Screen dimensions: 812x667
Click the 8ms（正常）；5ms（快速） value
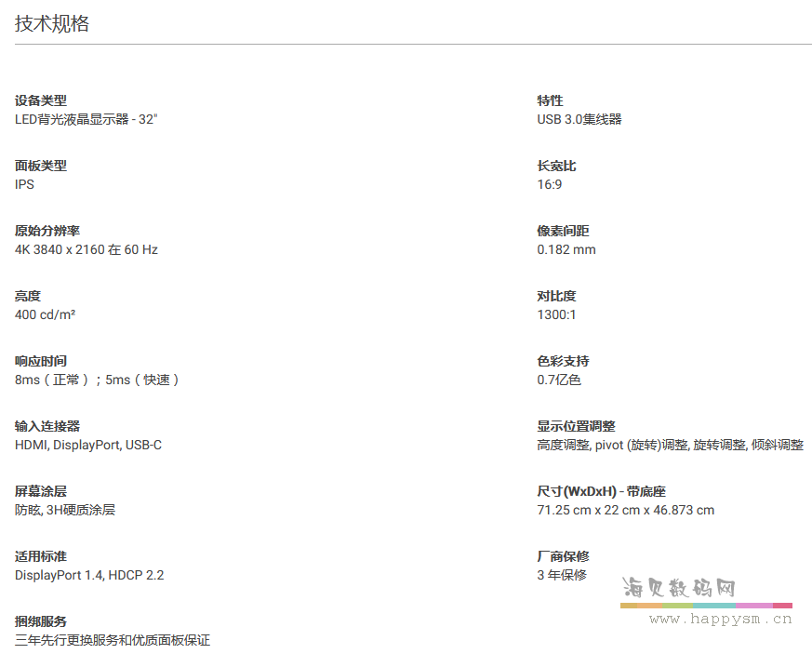click(x=98, y=380)
